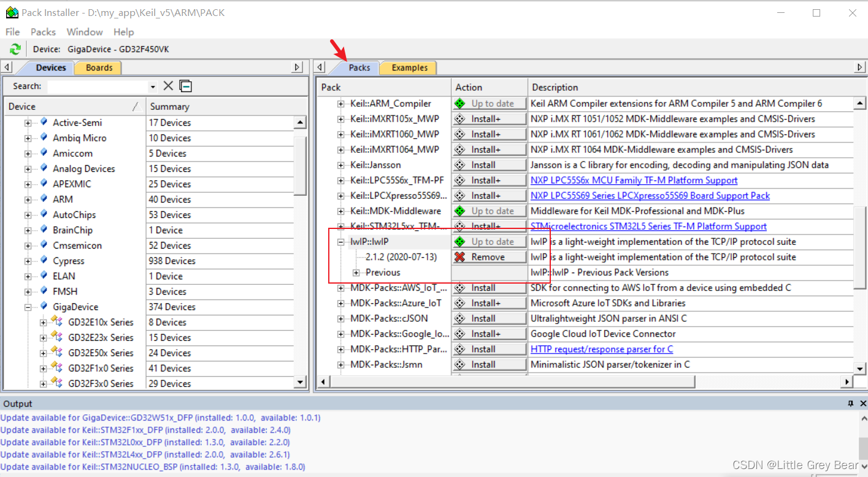
Task: Click the Active-Semi vendor diamond icon
Action: [x=44, y=122]
